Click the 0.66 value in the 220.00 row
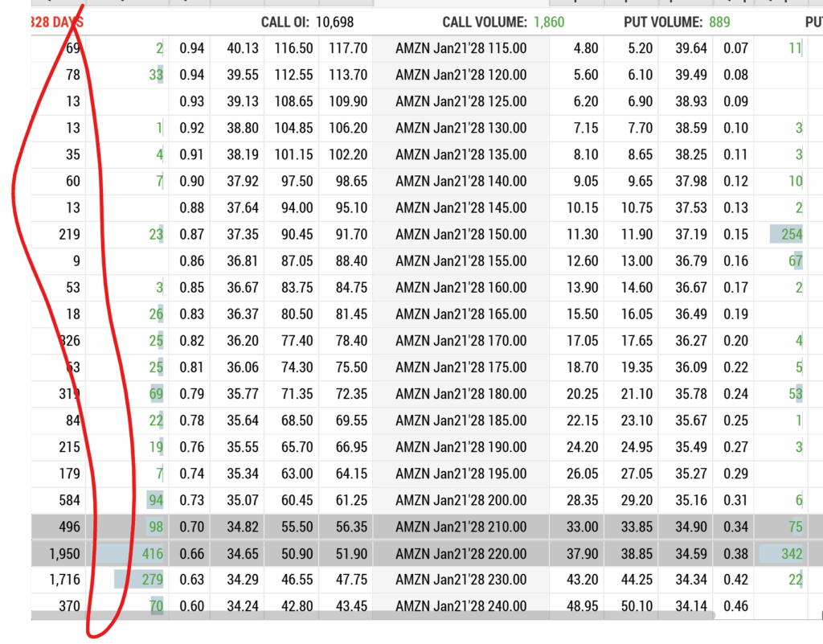The height and width of the screenshot is (644, 823). pos(191,554)
